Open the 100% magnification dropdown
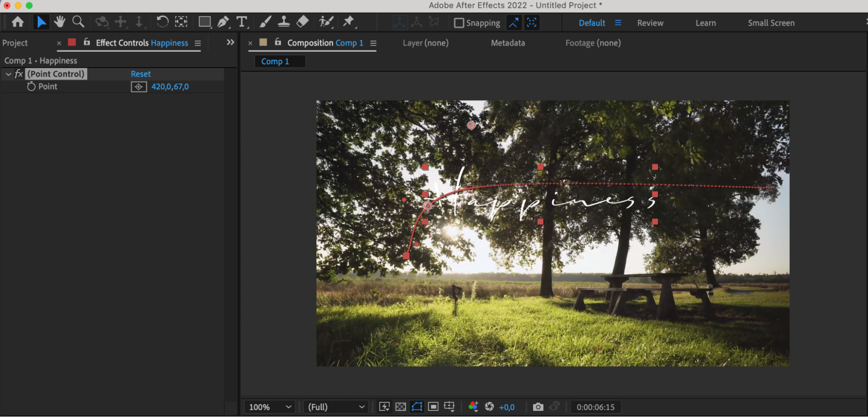868x417 pixels. [x=269, y=407]
